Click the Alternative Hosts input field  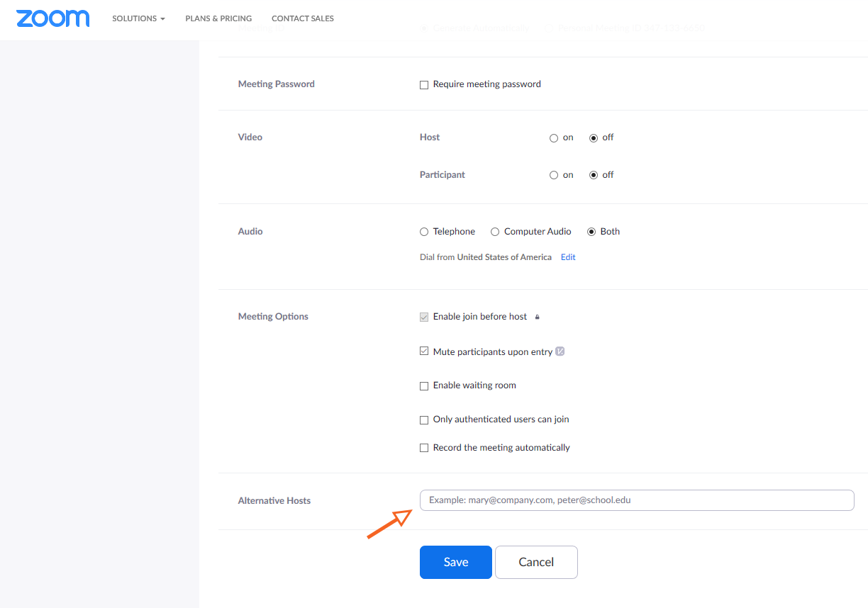tap(636, 500)
